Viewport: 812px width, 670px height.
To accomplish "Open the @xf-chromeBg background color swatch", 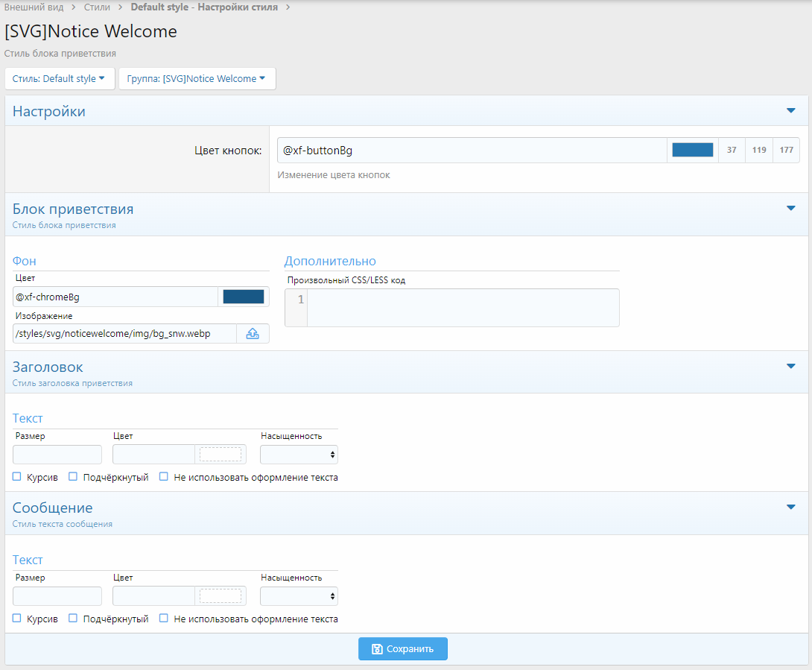I will [244, 297].
